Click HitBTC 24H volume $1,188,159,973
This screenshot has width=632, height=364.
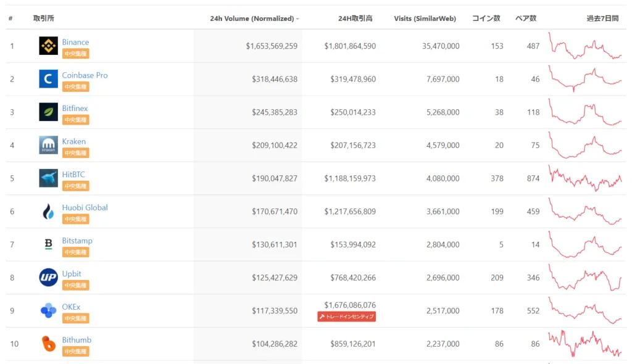coord(350,178)
